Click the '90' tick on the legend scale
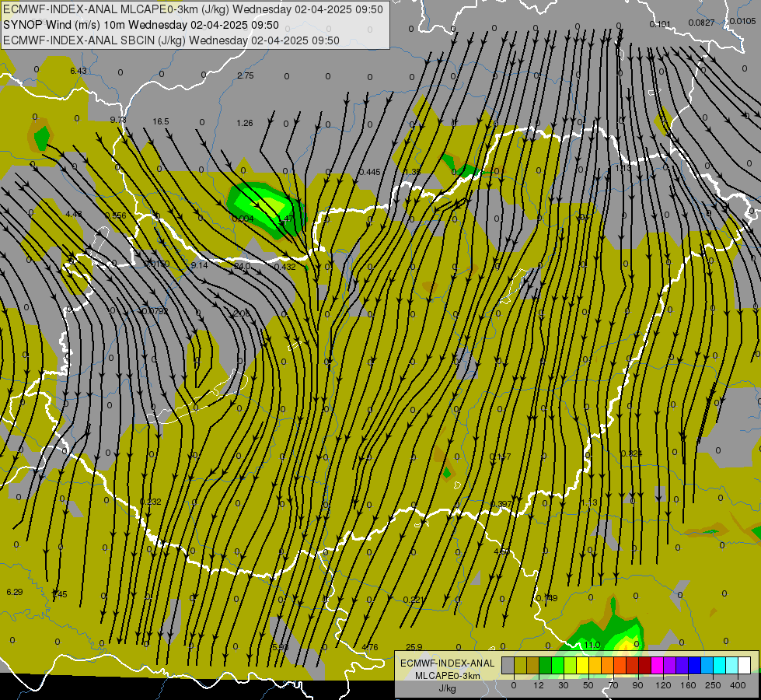The image size is (761, 700). pyautogui.click(x=638, y=685)
